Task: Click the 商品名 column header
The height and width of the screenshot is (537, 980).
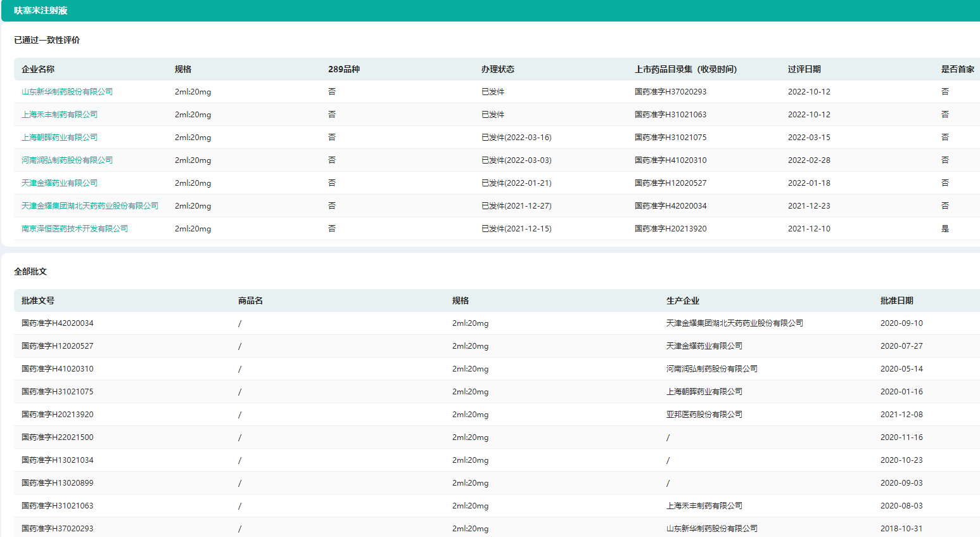Action: click(x=250, y=301)
